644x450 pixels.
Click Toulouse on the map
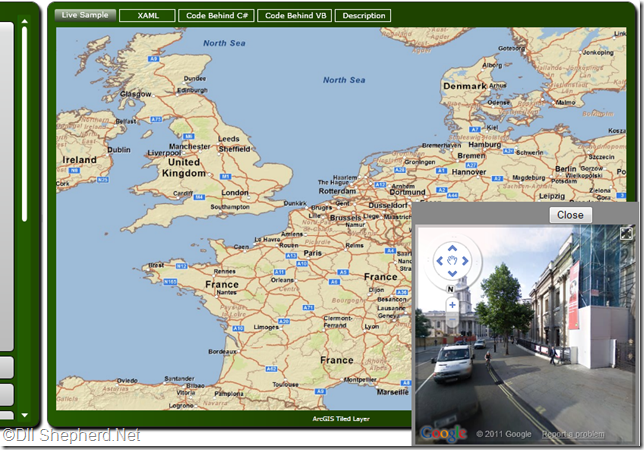[285, 384]
